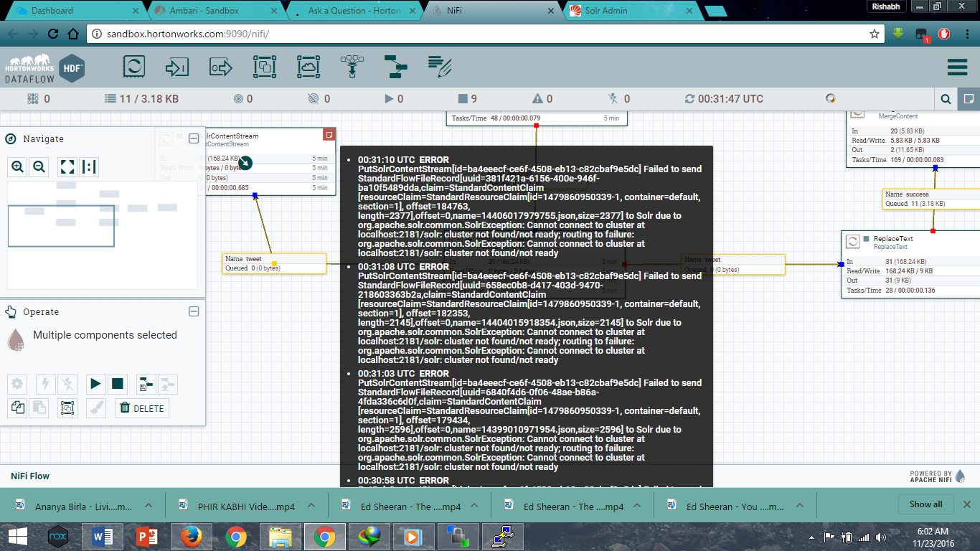The width and height of the screenshot is (980, 551).
Task: Click the Change color brush icon
Action: click(x=95, y=408)
